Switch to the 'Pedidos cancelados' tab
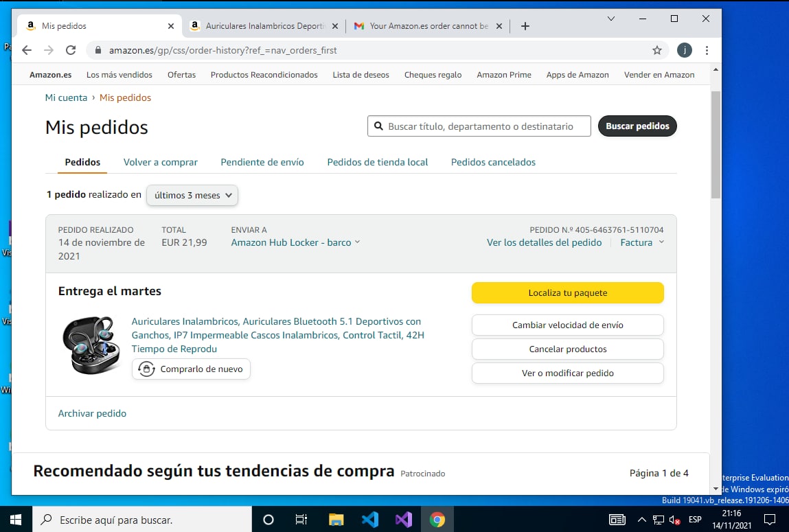Viewport: 789px width, 532px height. click(x=493, y=162)
